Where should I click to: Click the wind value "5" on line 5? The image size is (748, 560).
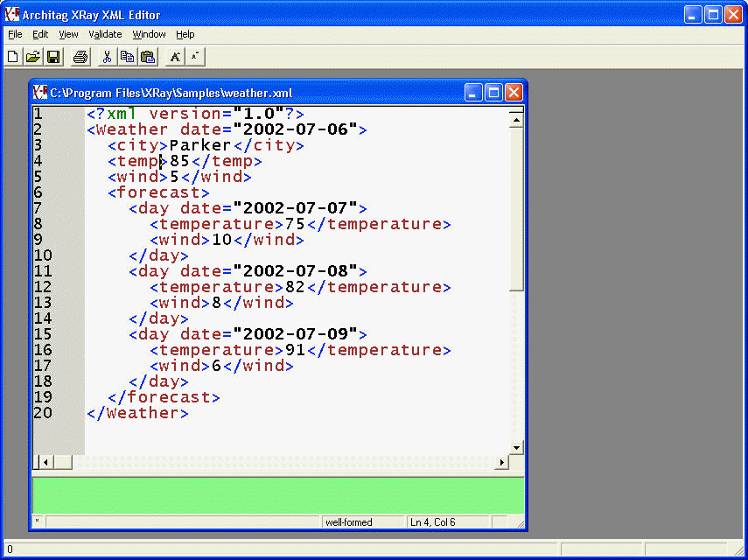[174, 177]
